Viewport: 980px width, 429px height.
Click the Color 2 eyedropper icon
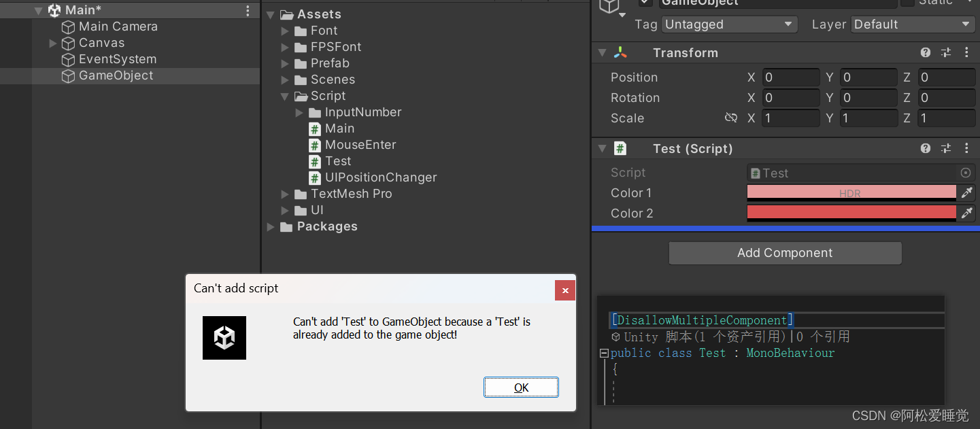966,213
